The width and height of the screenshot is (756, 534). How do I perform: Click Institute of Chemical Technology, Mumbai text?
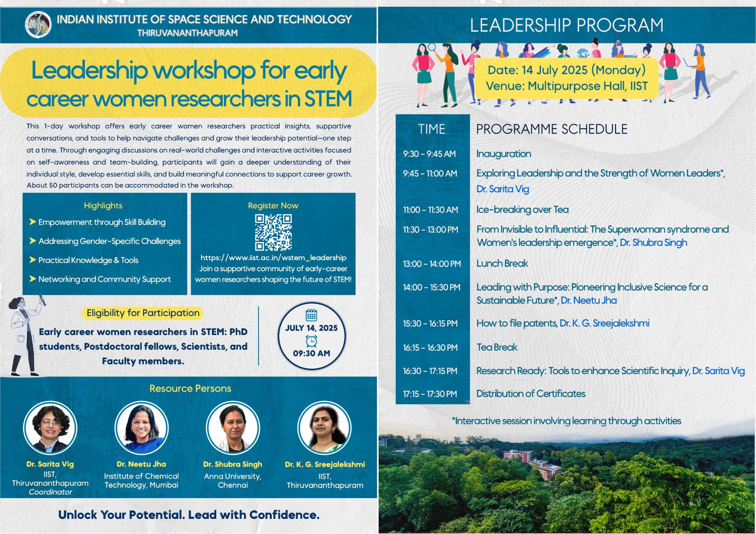[x=141, y=480]
